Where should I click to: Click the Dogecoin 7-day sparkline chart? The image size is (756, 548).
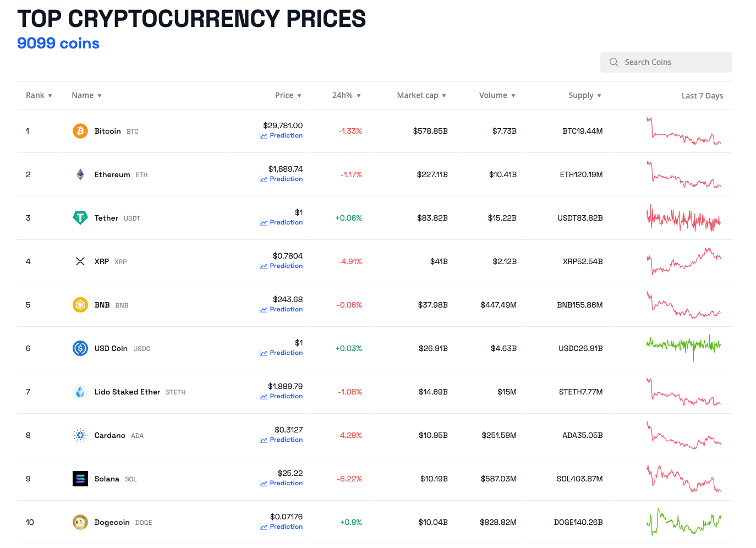pyautogui.click(x=683, y=522)
